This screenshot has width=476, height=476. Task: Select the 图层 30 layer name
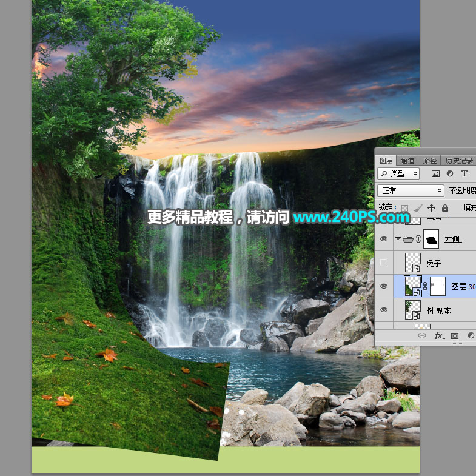click(463, 287)
